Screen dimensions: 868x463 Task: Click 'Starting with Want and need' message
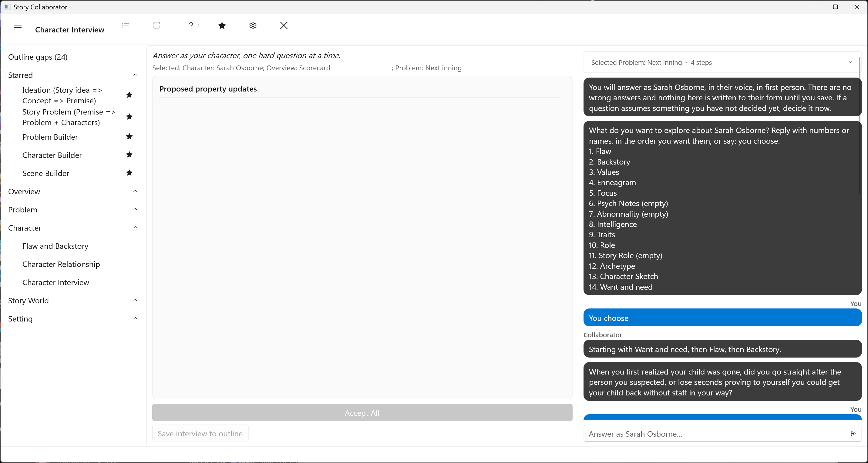(x=722, y=349)
